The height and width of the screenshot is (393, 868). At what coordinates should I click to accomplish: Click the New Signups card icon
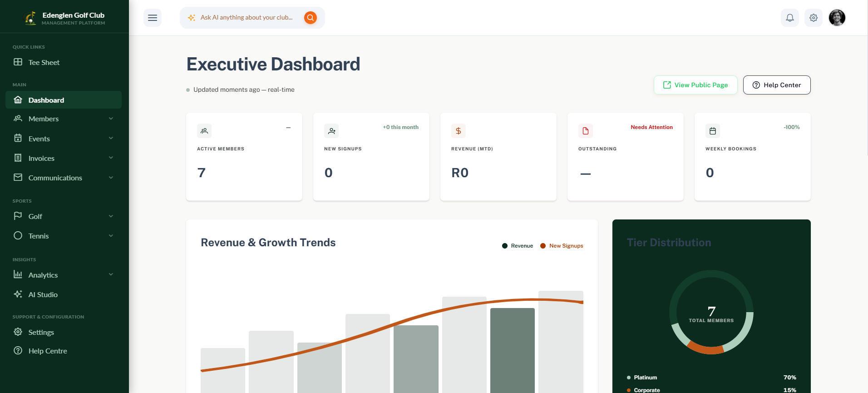click(331, 131)
